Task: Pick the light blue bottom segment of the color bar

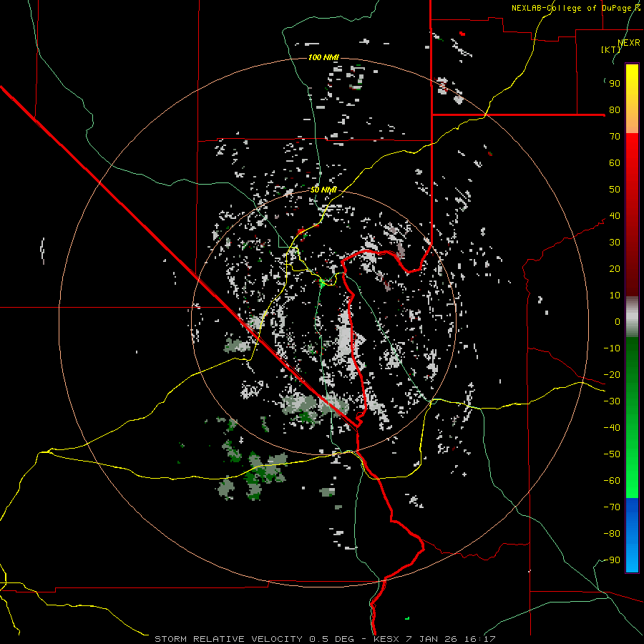Action: point(632,555)
